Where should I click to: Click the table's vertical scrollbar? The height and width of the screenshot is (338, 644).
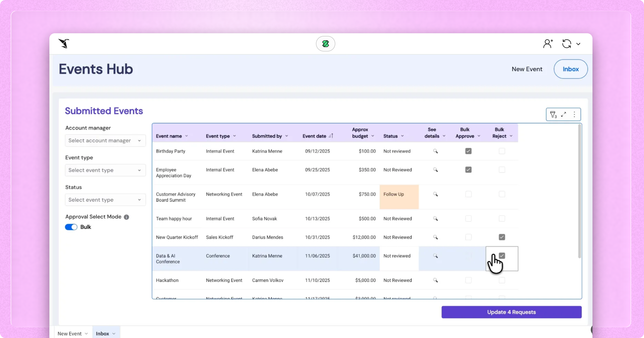coord(579,190)
